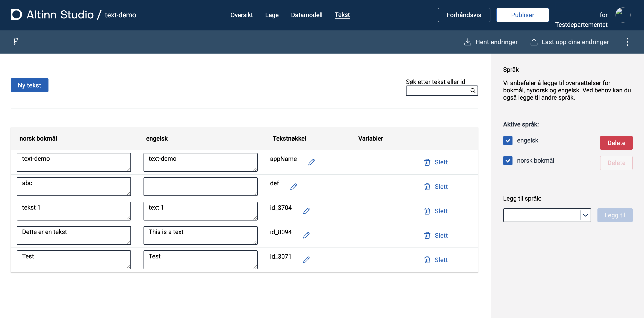Open the Oversikt tab

[x=241, y=15]
